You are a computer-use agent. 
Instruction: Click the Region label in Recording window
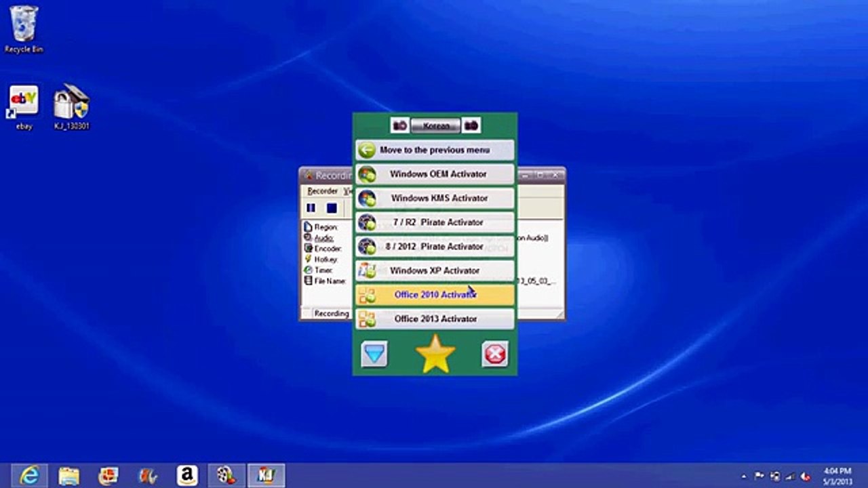pos(325,228)
